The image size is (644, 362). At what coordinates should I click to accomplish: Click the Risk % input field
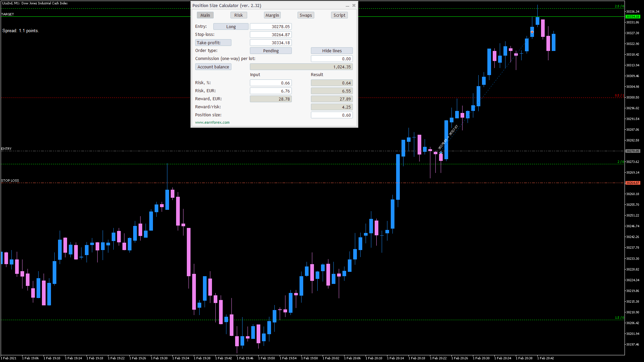(271, 83)
